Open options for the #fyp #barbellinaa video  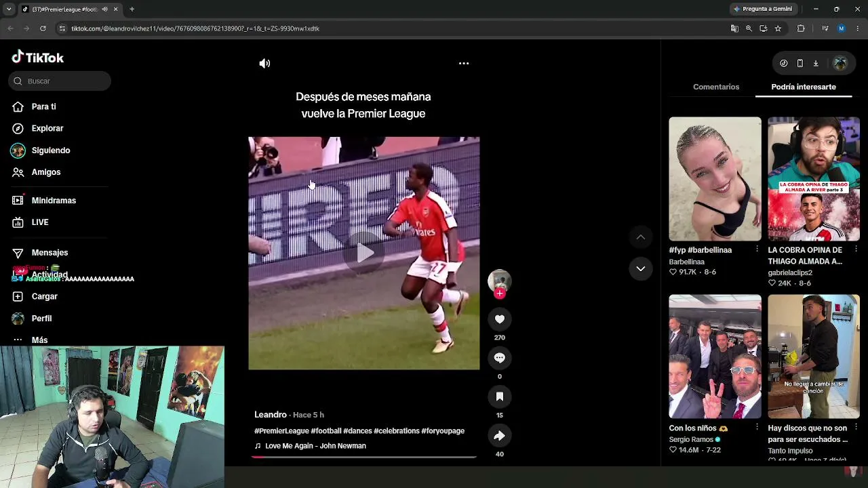pyautogui.click(x=757, y=249)
